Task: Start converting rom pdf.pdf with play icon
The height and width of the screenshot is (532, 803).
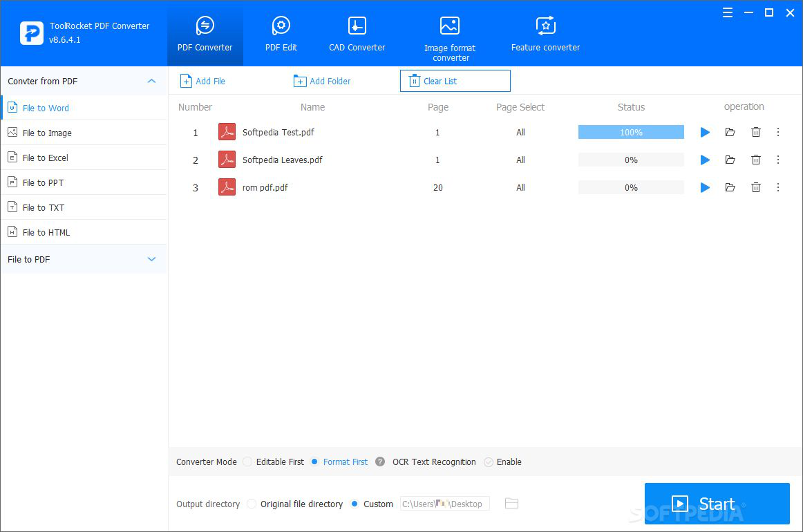Action: point(705,187)
